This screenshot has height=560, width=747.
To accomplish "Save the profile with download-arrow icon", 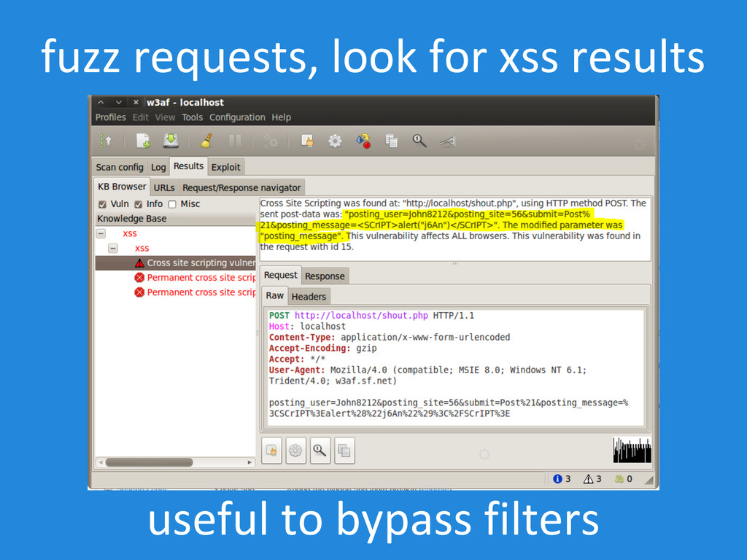I will 171,141.
